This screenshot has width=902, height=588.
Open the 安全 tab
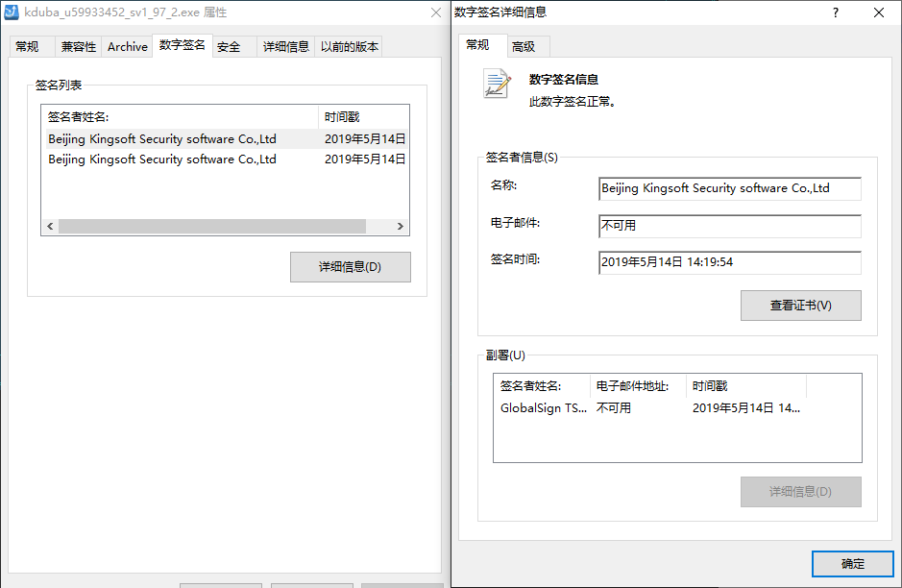229,46
